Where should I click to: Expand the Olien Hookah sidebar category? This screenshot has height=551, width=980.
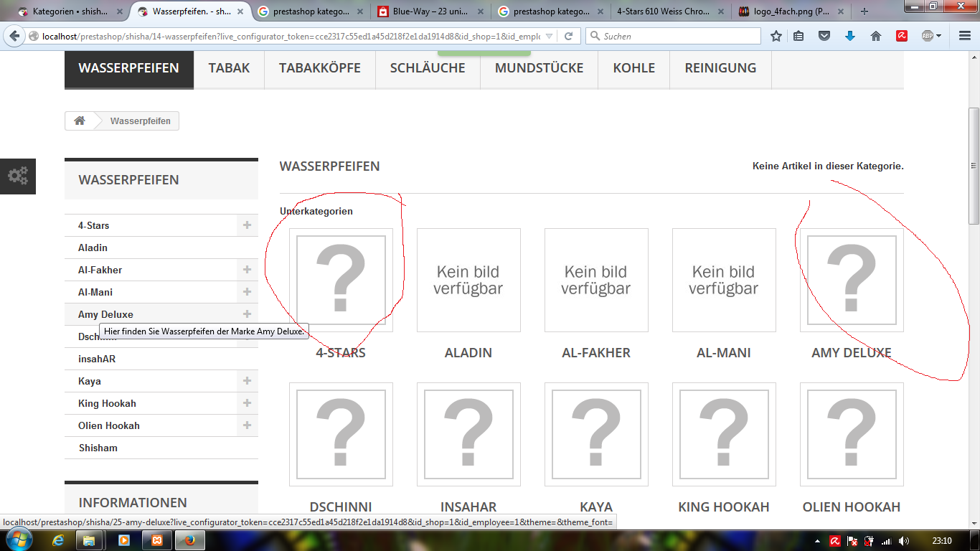click(x=247, y=425)
